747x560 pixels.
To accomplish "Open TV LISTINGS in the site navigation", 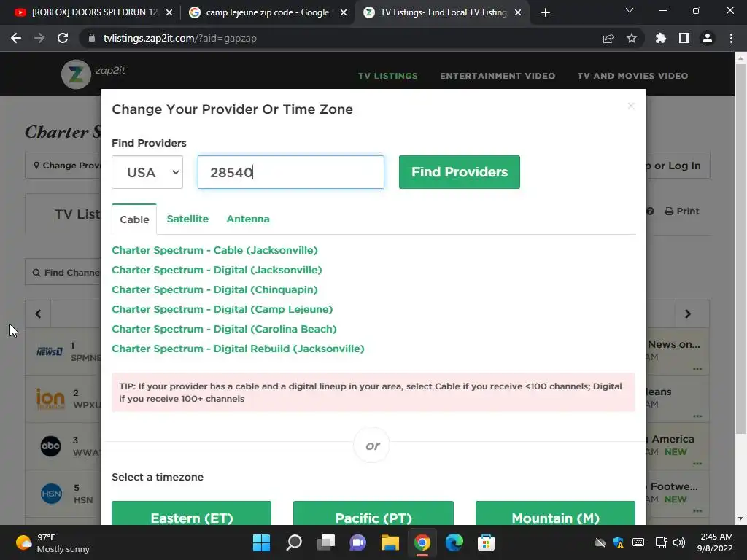I will pyautogui.click(x=388, y=76).
